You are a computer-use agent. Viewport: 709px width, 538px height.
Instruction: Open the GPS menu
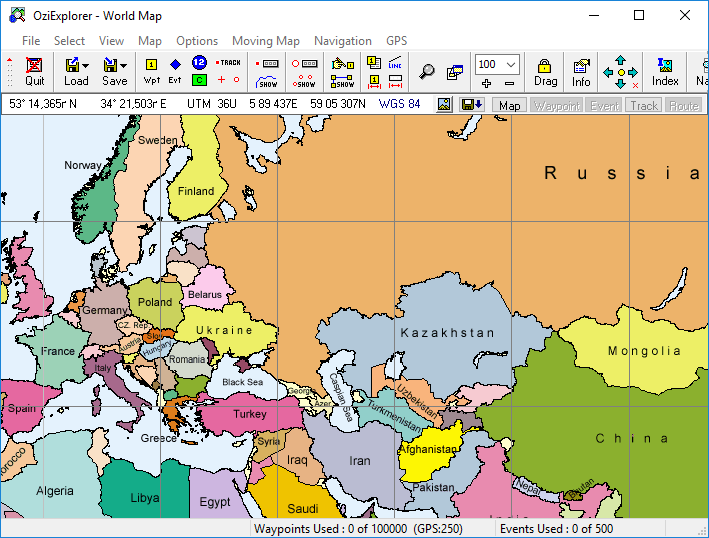397,41
